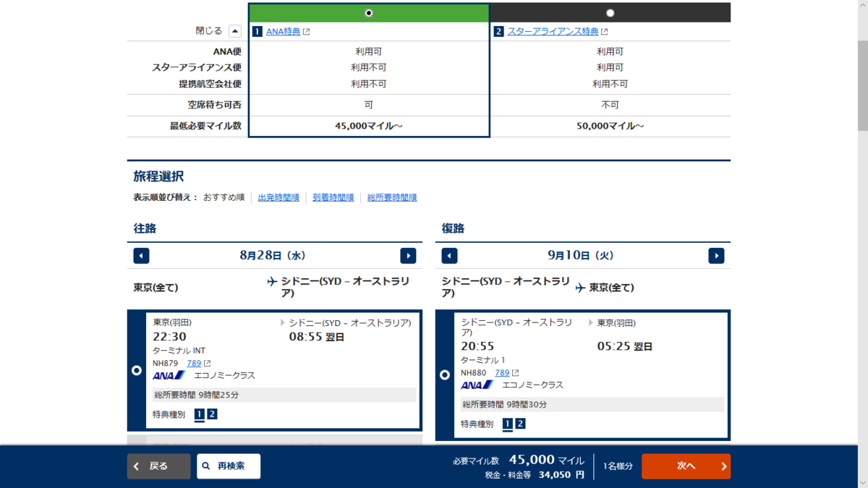Viewport: 868px width, 488px height.
Task: Click the magnifier icon inside 再検索 button
Action: click(x=206, y=466)
